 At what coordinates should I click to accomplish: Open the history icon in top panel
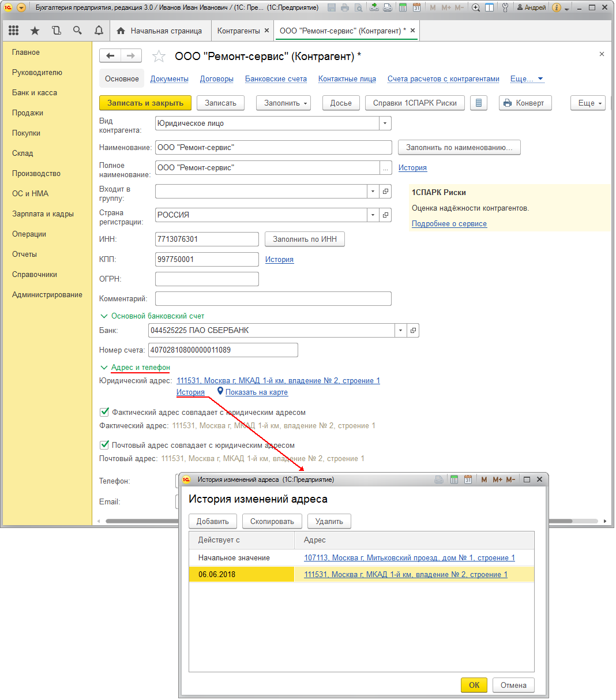point(56,31)
